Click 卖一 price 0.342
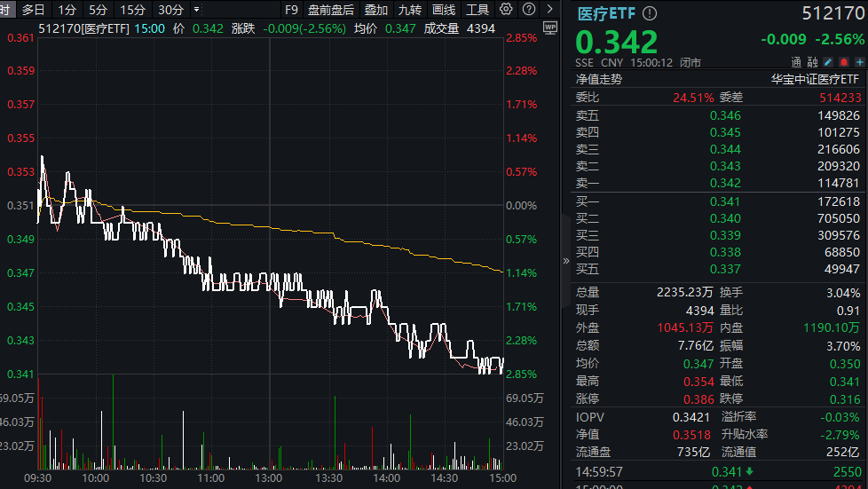This screenshot has height=489, width=868. click(725, 183)
